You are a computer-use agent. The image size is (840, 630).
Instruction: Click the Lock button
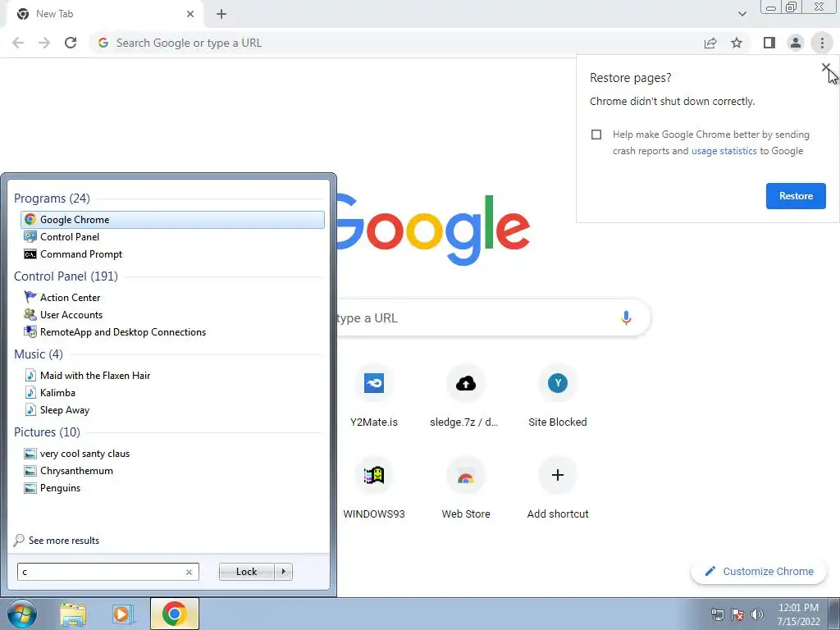tap(246, 572)
